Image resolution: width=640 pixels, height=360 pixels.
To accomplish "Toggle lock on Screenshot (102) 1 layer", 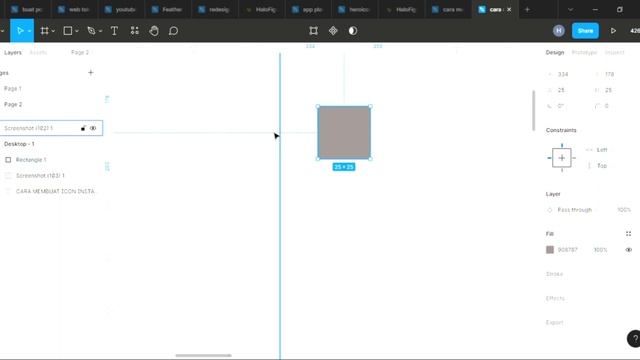I will point(83,128).
